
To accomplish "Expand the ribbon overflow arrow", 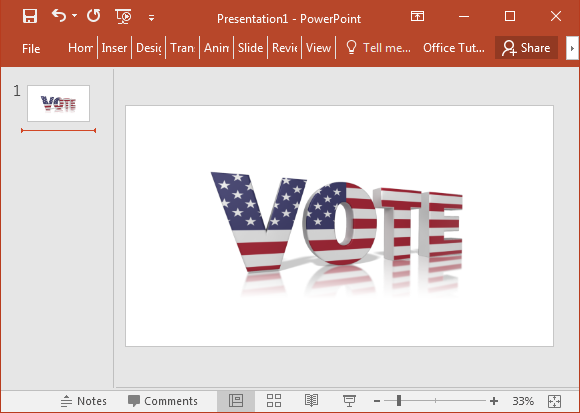I will [572, 48].
